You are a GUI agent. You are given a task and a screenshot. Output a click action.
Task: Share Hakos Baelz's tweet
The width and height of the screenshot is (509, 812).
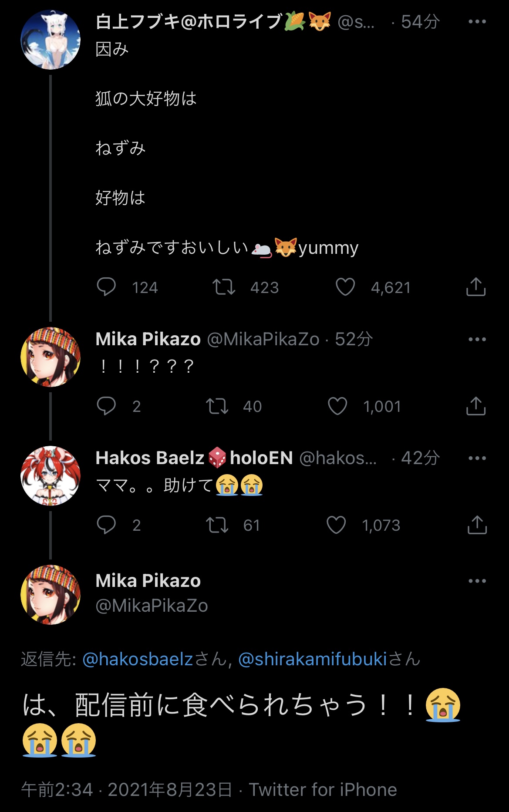pos(477,525)
